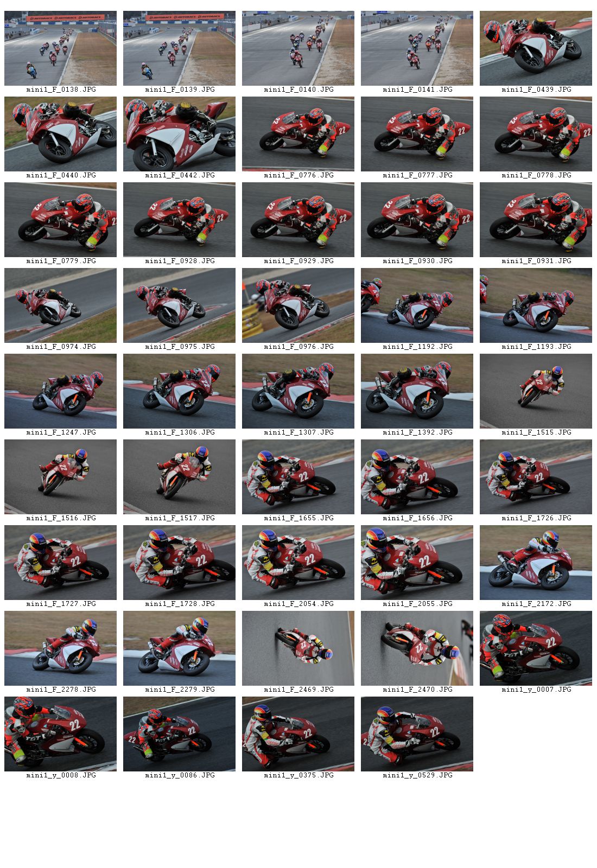Select image mini1_F_1728.JPG

[179, 563]
